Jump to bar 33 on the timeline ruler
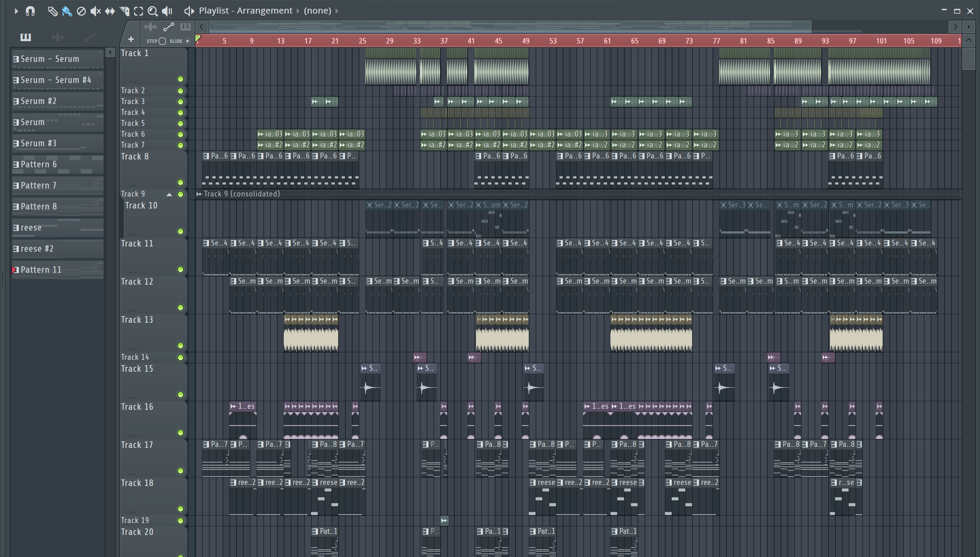 (x=417, y=41)
